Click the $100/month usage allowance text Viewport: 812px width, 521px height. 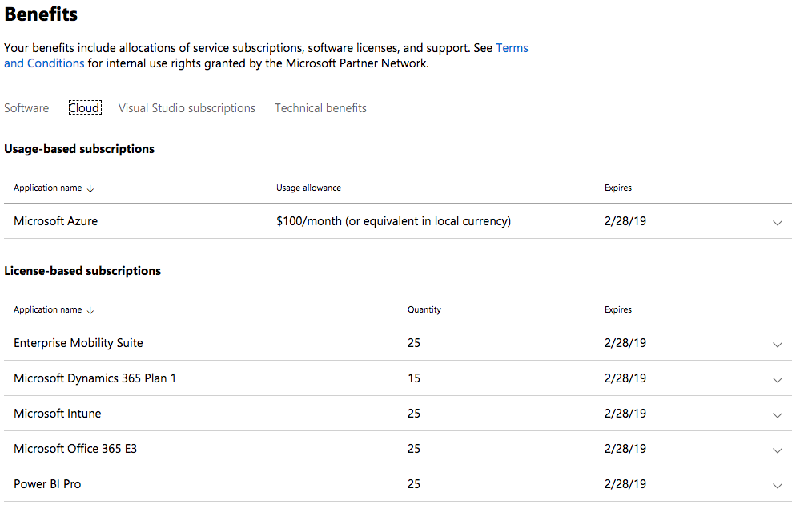click(x=393, y=221)
